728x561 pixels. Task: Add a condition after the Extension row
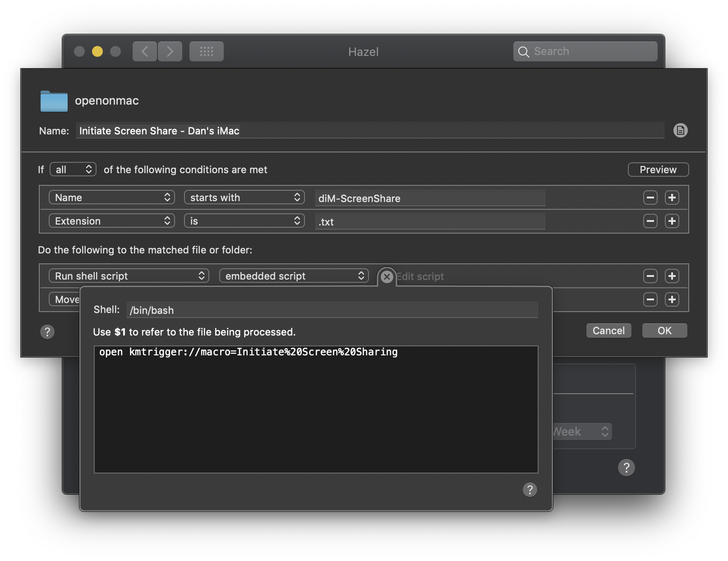[672, 221]
